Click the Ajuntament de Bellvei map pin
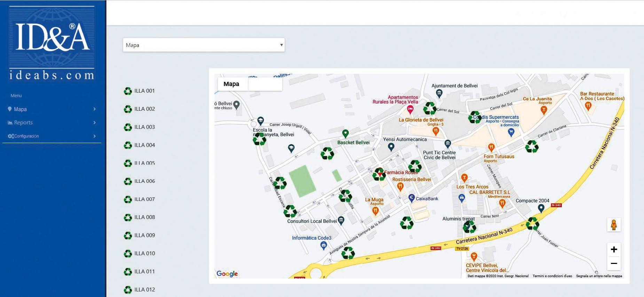The image size is (644, 297). pos(439,93)
